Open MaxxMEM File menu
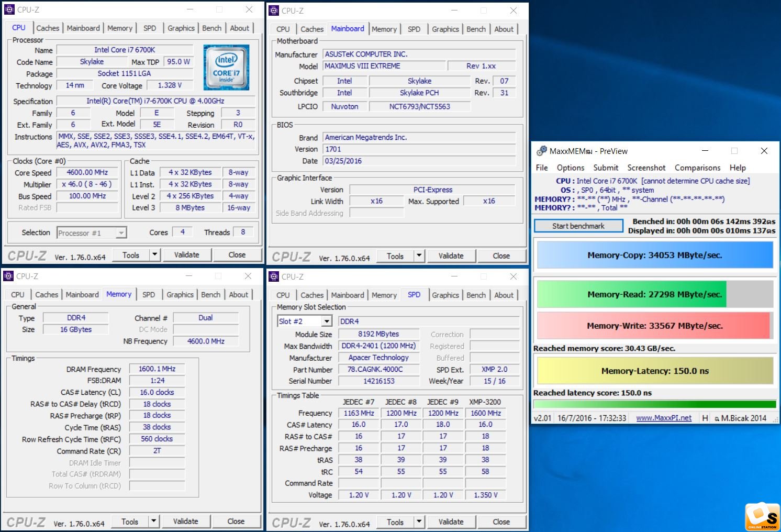 (x=542, y=168)
